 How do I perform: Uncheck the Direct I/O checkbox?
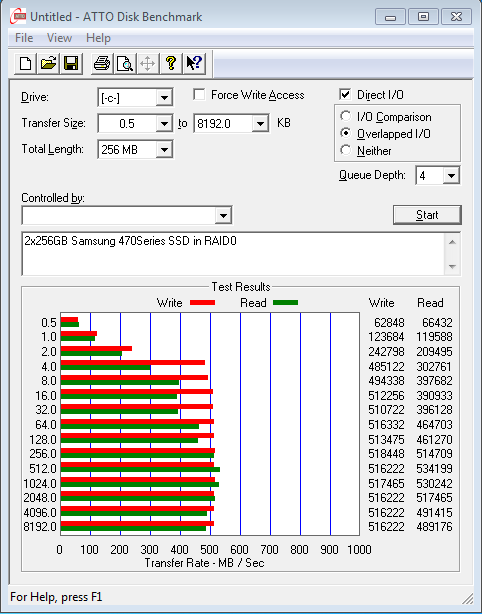[x=345, y=94]
